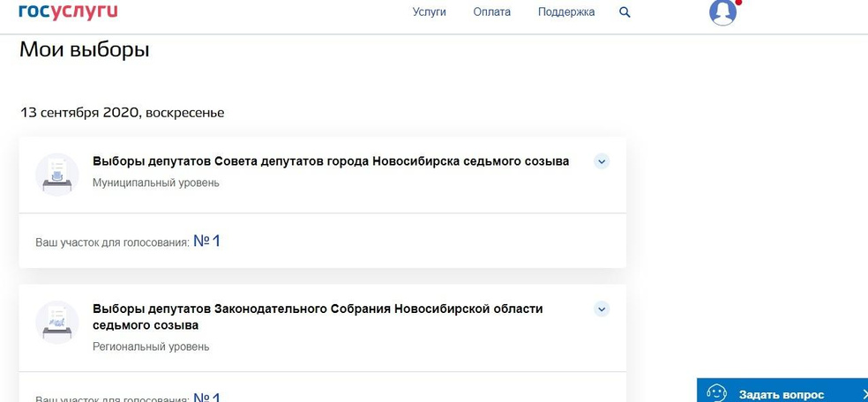Click the Госуслуги logo

pyautogui.click(x=68, y=11)
